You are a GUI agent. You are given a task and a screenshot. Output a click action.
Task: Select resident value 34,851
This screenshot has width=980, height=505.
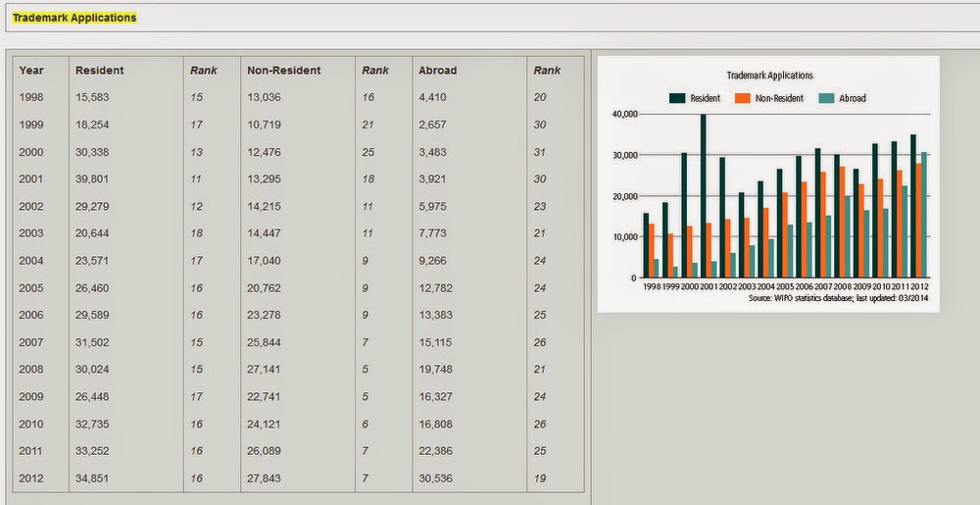tap(92, 479)
